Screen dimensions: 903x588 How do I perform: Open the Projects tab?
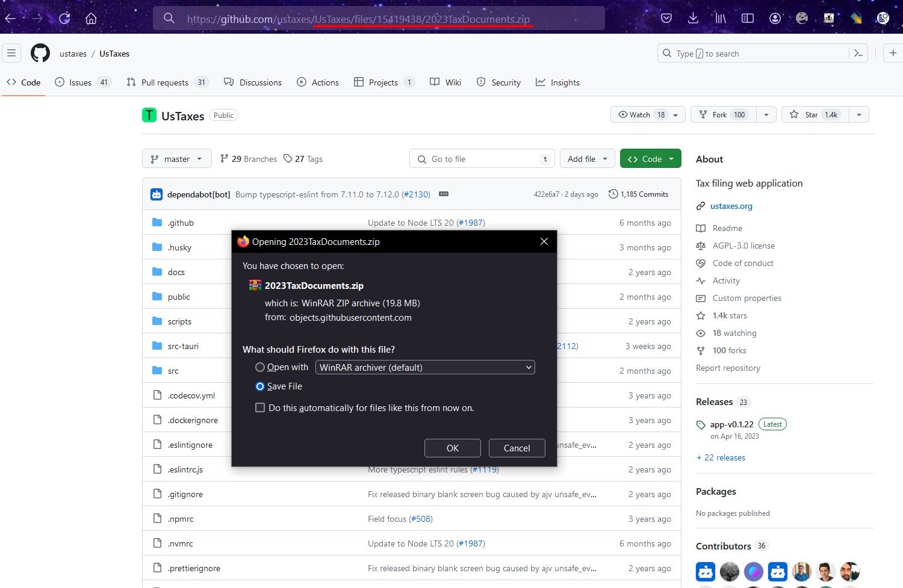[x=384, y=82]
